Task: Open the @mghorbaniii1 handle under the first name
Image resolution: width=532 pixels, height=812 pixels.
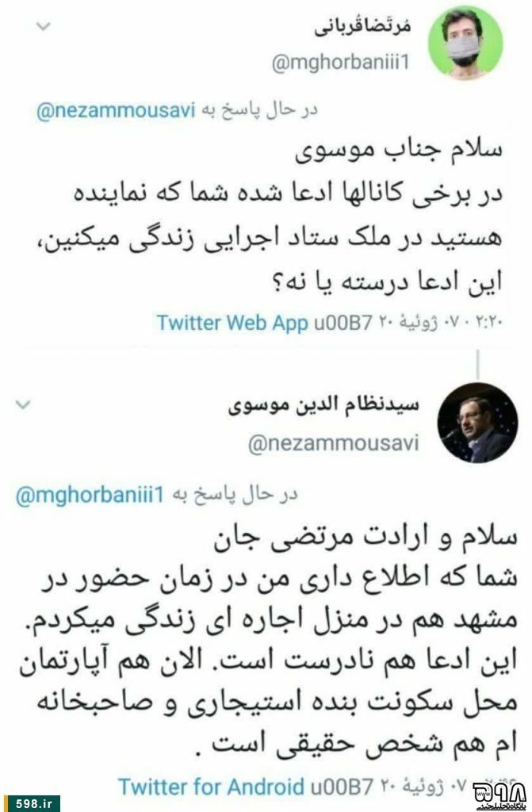Action: [x=341, y=62]
